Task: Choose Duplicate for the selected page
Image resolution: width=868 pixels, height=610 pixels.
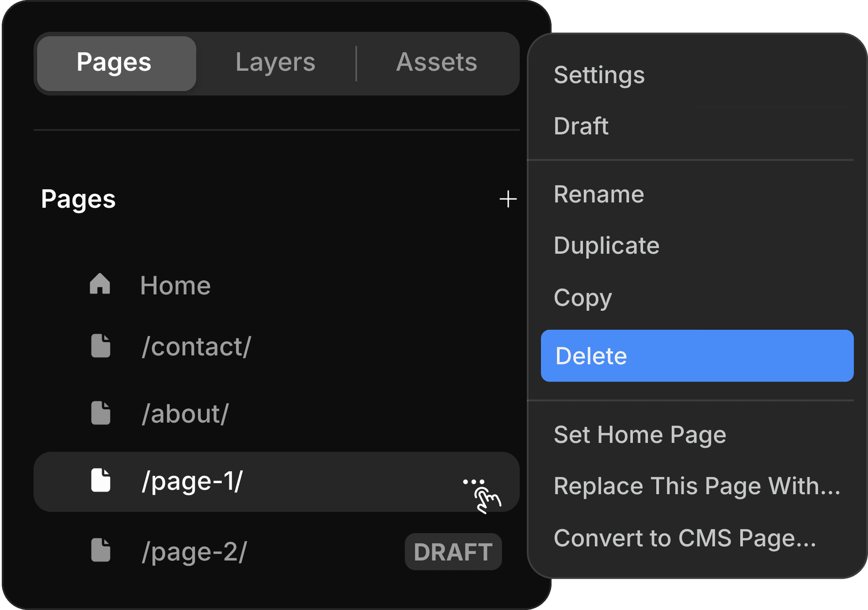Action: [x=606, y=246]
